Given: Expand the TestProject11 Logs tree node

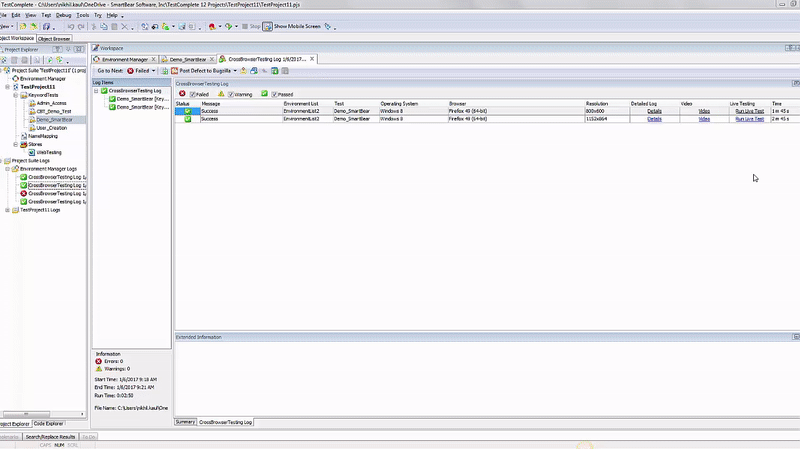Looking at the screenshot, I should click(x=8, y=210).
